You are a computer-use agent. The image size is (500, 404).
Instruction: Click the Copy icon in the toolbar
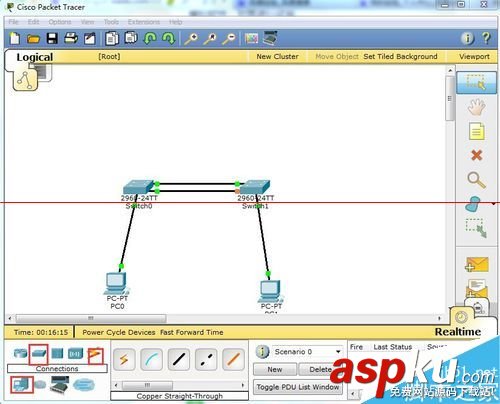click(112, 39)
